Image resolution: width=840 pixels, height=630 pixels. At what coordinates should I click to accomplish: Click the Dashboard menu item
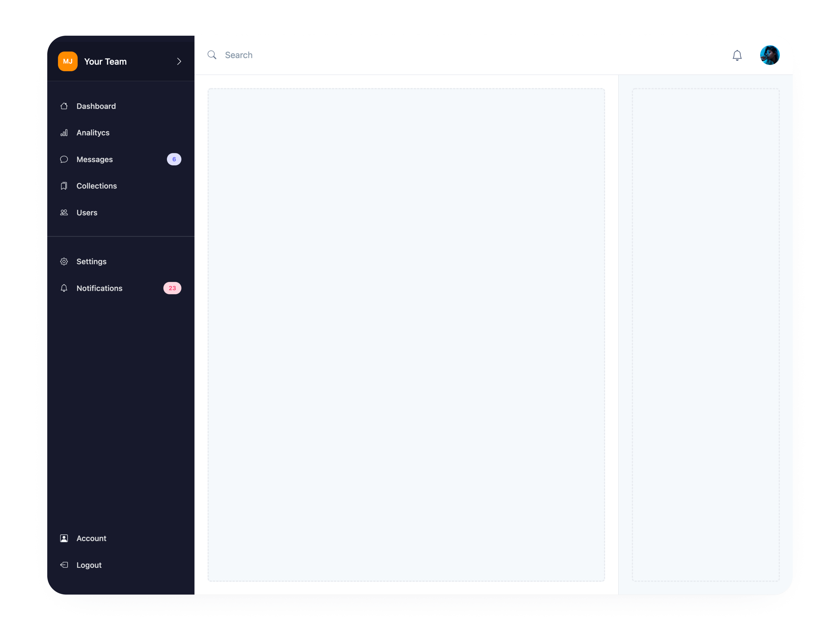tap(96, 105)
